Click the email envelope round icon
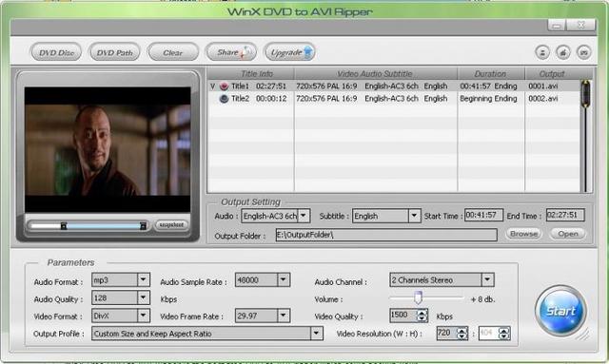Image resolution: width=609 pixels, height=364 pixels. tap(583, 52)
